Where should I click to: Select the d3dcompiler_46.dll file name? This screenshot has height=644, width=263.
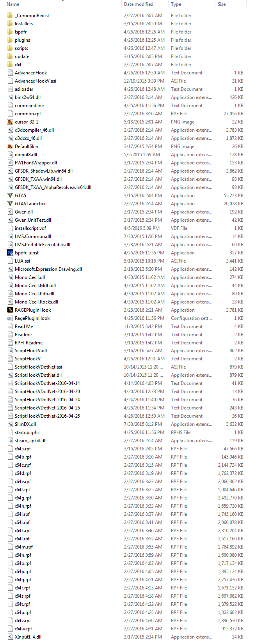coord(34,130)
